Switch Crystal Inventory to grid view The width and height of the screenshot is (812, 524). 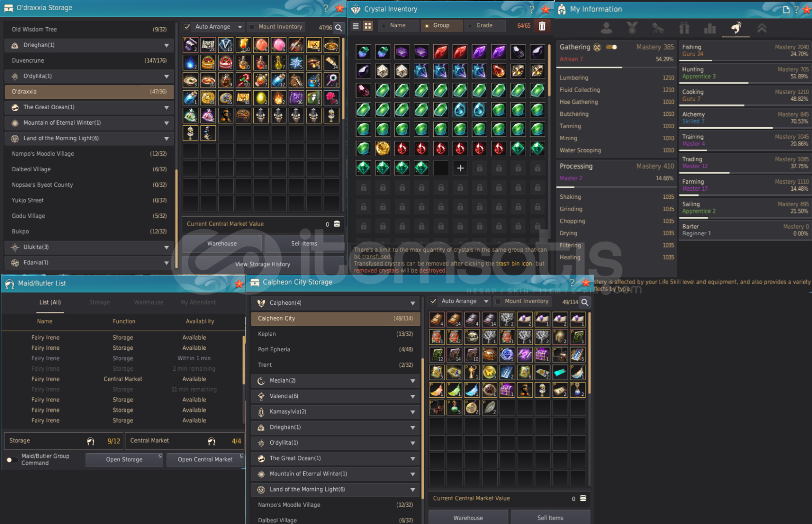point(368,26)
